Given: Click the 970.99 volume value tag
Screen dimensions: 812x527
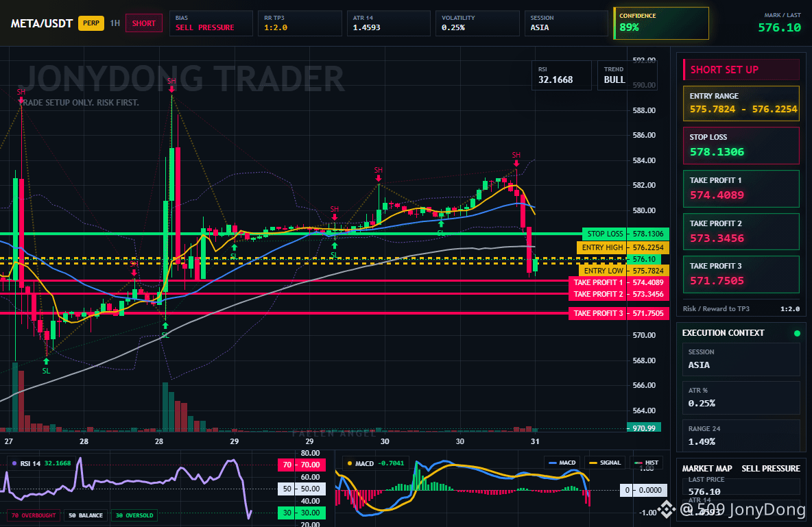Looking at the screenshot, I should click(x=644, y=428).
